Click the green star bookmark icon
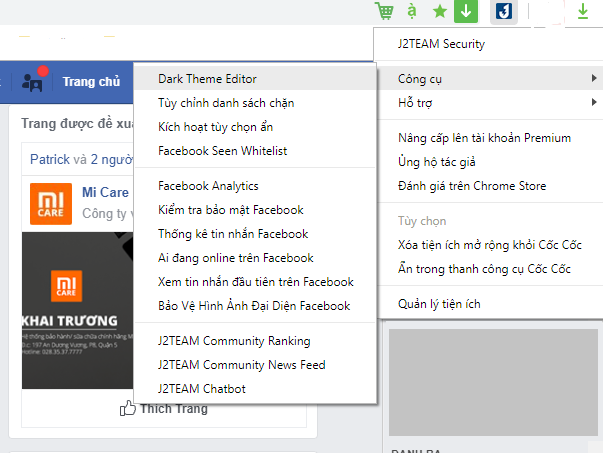 440,12
